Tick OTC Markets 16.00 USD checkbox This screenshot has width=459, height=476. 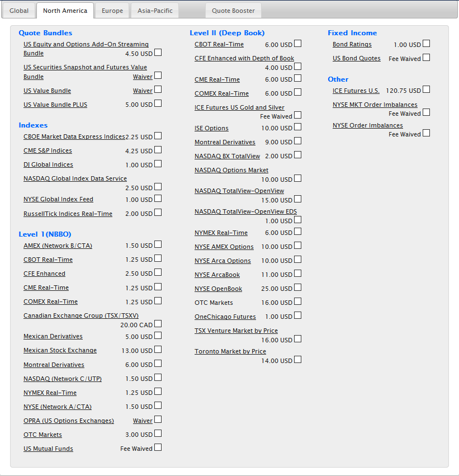298,301
